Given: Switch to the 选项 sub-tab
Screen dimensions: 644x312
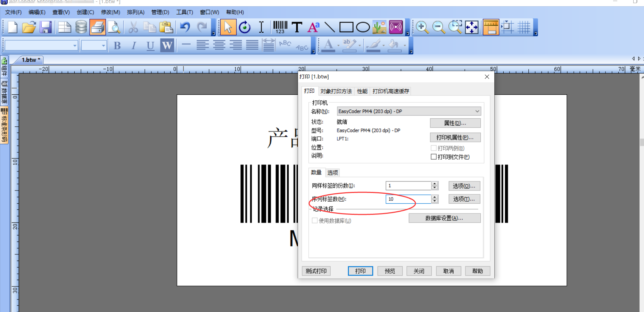Looking at the screenshot, I should [332, 172].
